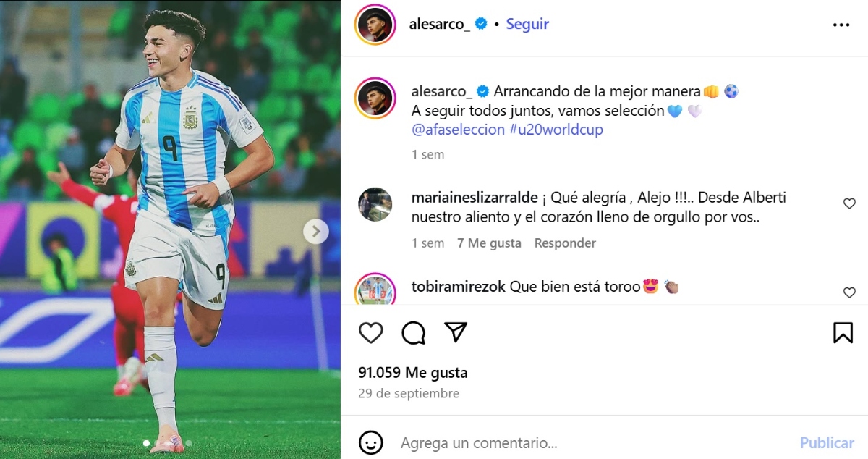This screenshot has width=868, height=459.
Task: Go to next photo in carousel
Action: 315,232
